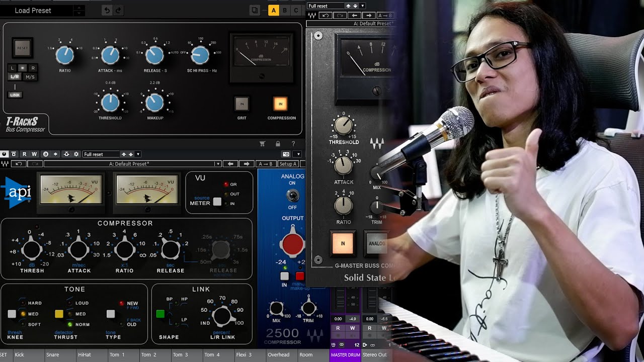Select preset slot B in T-RackS

point(285,10)
